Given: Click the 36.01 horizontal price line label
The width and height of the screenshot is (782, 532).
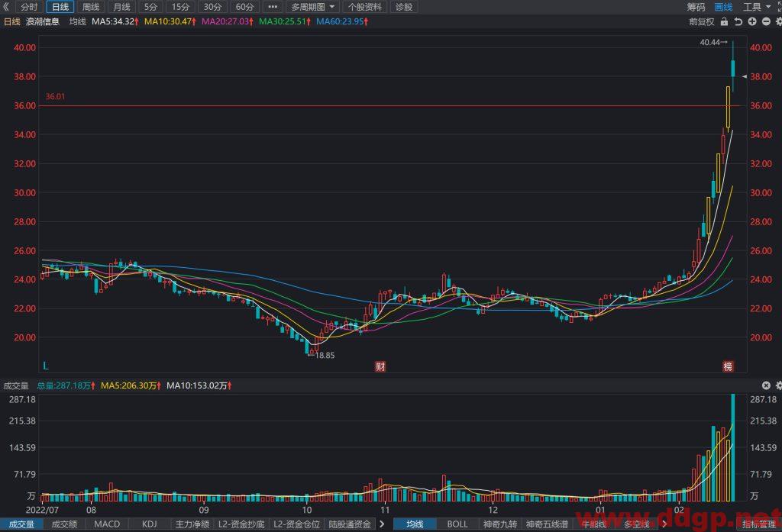Looking at the screenshot, I should 55,97.
